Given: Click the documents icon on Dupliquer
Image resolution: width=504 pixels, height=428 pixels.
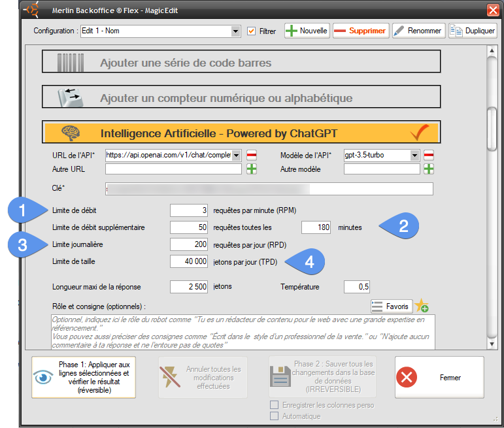Looking at the screenshot, I should (x=456, y=31).
